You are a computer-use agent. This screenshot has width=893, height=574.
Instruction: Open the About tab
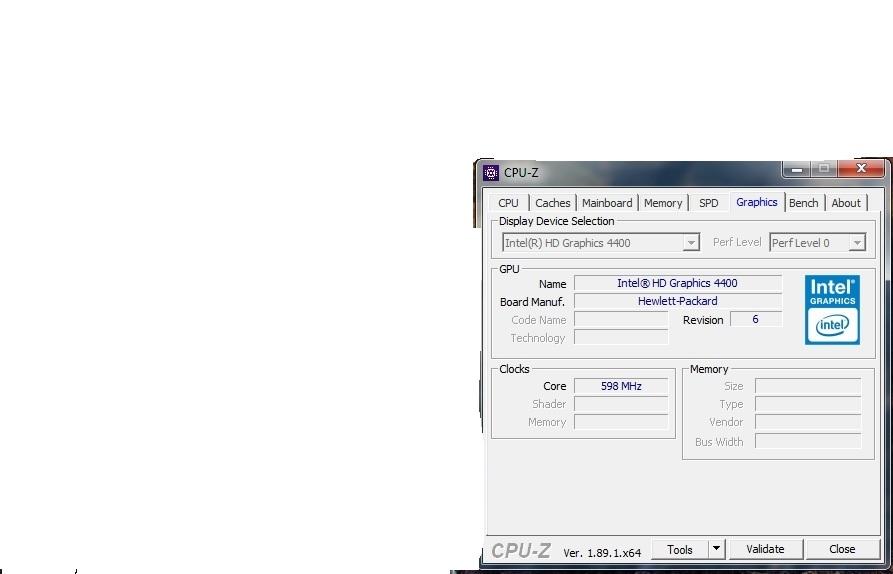tap(846, 203)
